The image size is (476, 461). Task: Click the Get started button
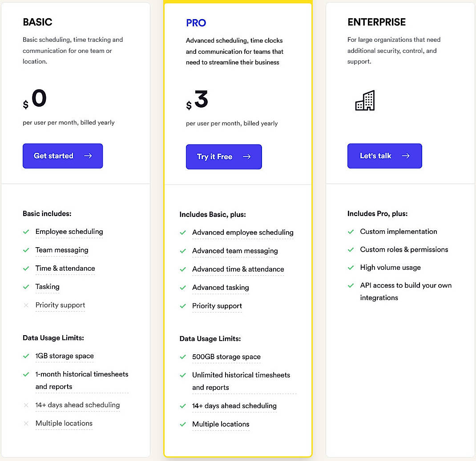point(62,156)
